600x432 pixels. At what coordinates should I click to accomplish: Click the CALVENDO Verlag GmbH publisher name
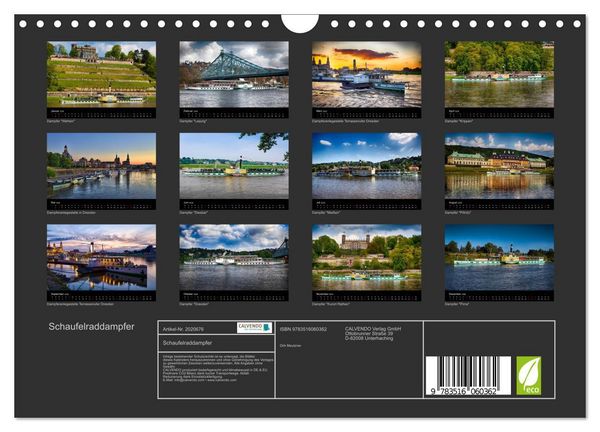373,329
